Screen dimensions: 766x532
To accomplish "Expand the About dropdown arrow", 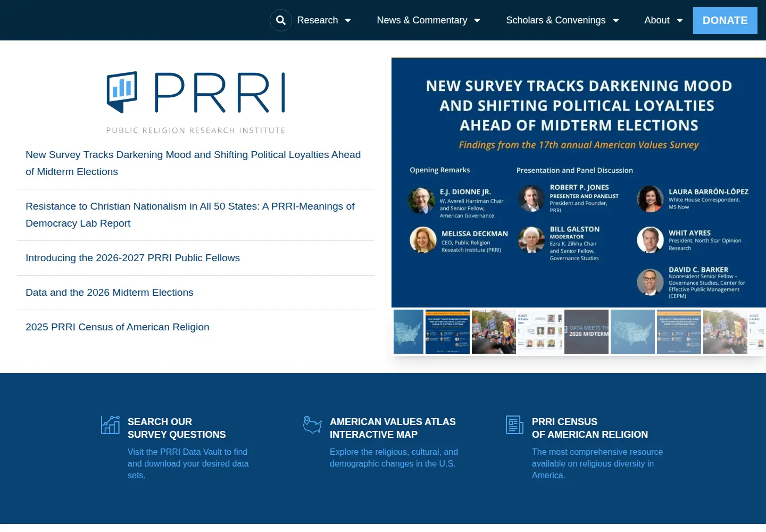I will [x=680, y=21].
